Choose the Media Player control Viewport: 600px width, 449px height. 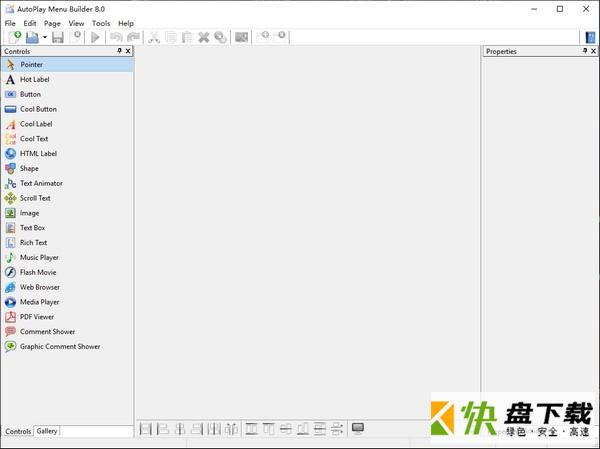click(67, 302)
